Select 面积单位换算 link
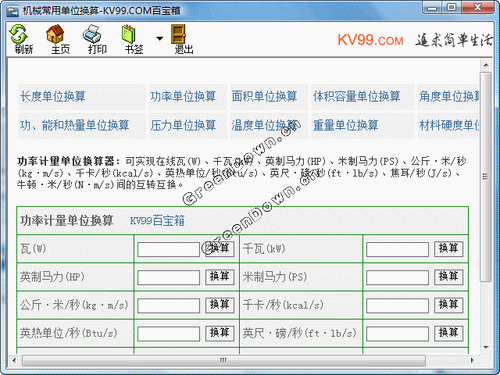 [x=264, y=96]
